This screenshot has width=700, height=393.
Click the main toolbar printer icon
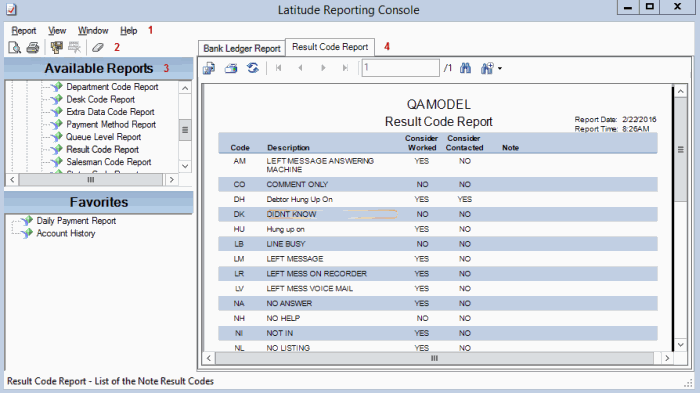(33, 47)
